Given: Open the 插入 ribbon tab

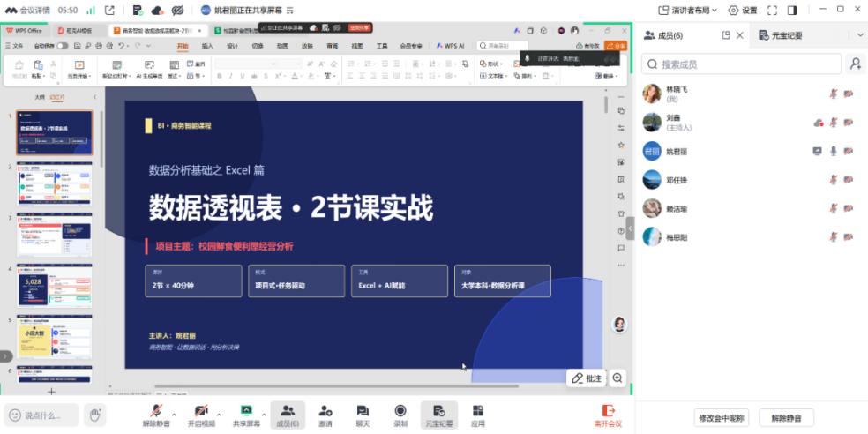Looking at the screenshot, I should tap(207, 46).
